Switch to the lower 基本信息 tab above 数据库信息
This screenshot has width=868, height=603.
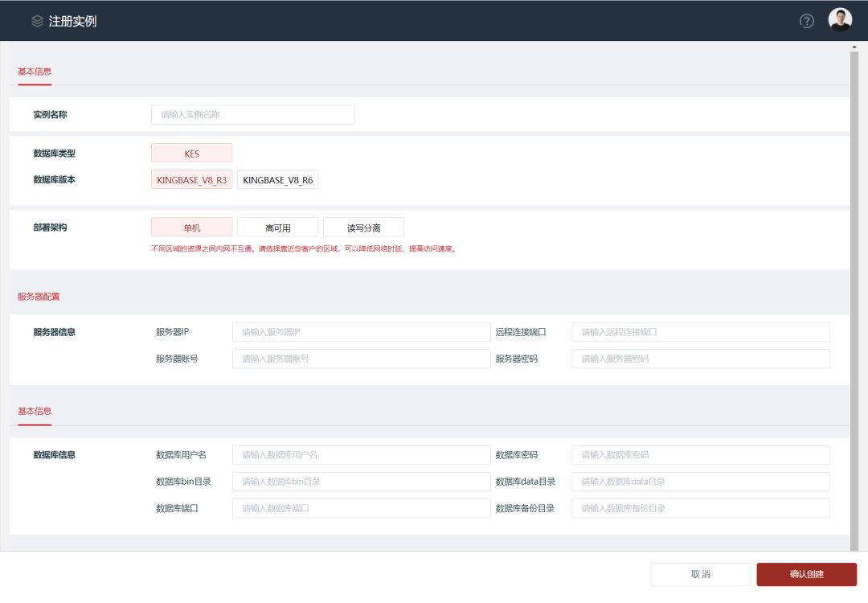coord(35,411)
